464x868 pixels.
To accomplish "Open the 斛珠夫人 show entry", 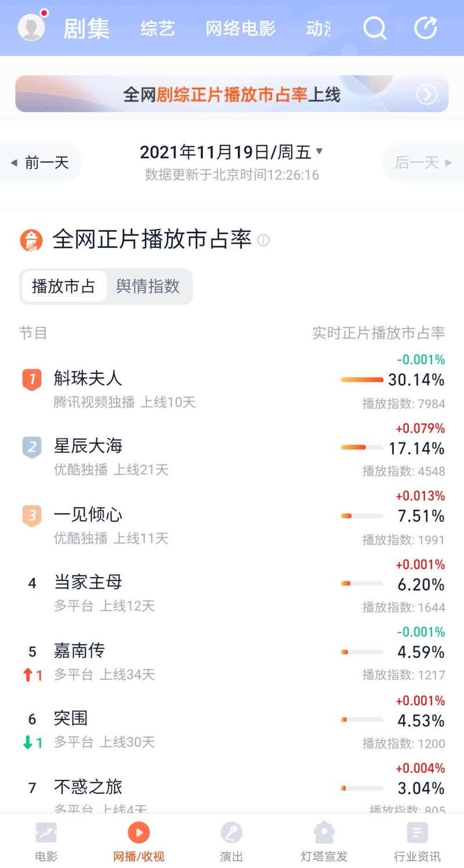I will coord(88,379).
